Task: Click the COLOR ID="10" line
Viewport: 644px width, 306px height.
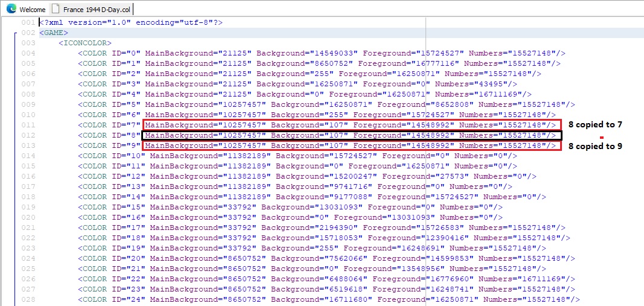Action: (x=298, y=156)
